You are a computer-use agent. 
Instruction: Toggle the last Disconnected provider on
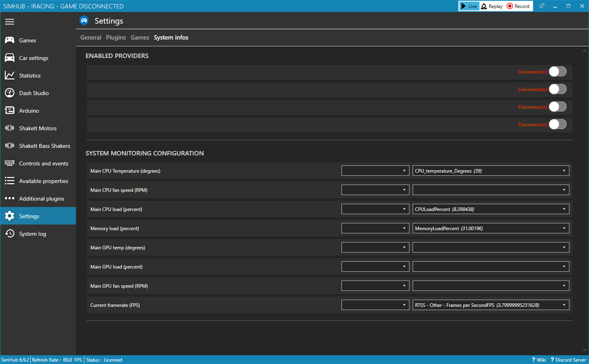click(557, 124)
